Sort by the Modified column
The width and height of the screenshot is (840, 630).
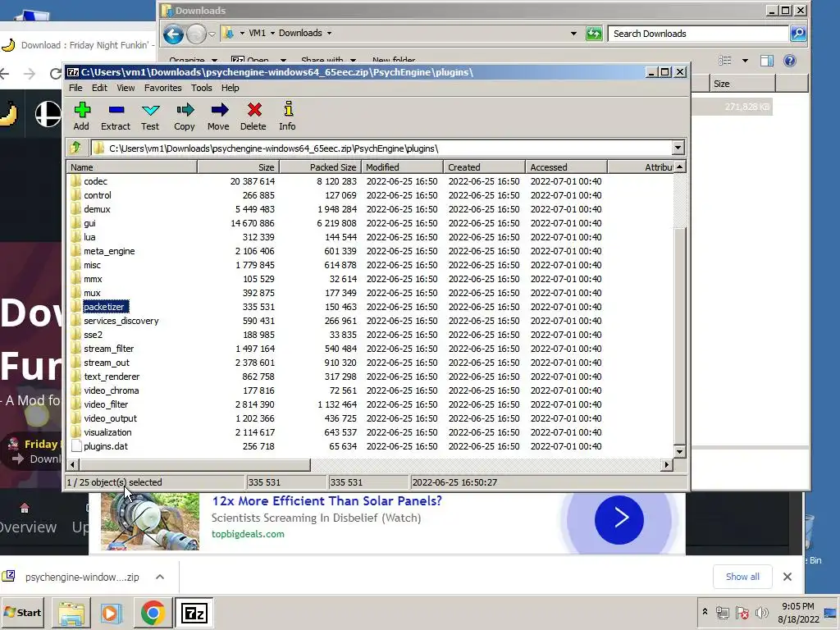click(402, 167)
